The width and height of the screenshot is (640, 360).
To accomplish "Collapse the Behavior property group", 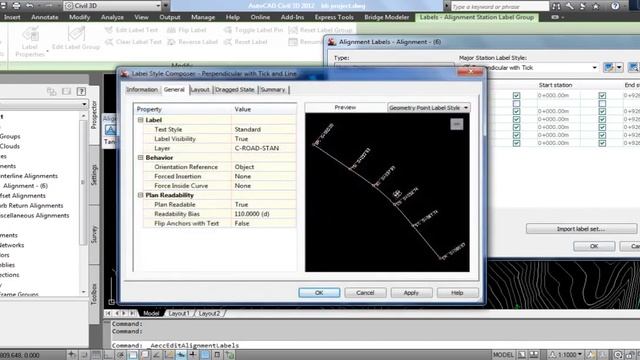I will tap(140, 158).
